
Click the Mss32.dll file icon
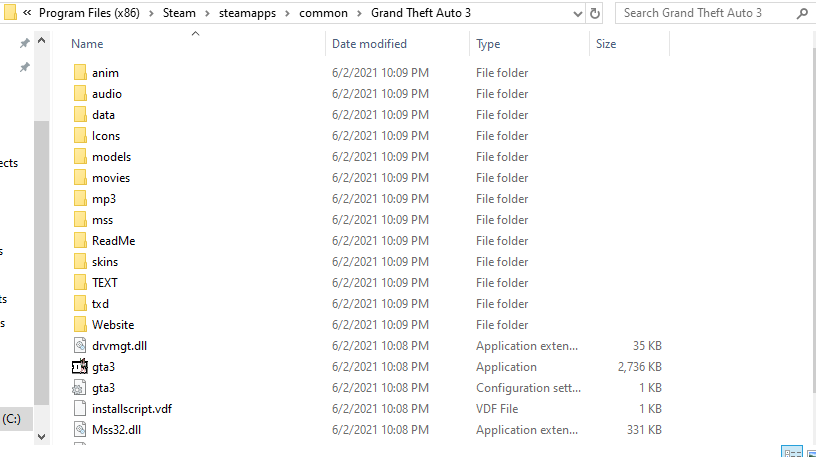(x=81, y=430)
